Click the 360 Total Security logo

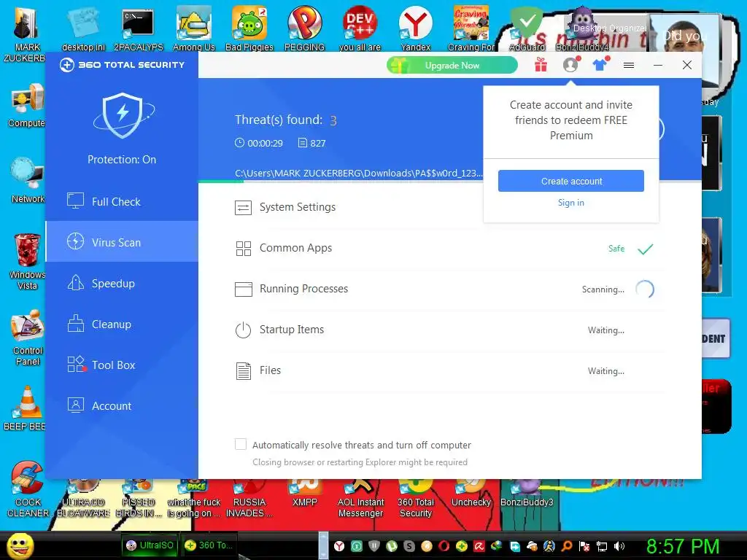pos(123,65)
